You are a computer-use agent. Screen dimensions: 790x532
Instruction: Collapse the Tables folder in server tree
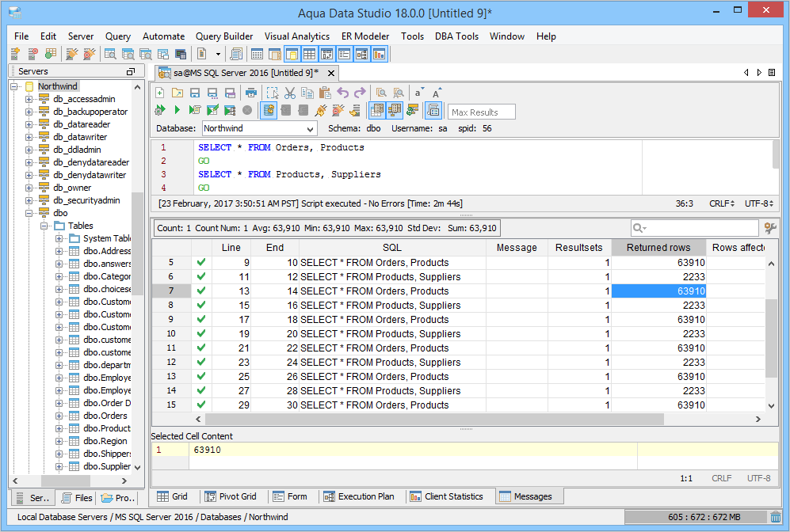pyautogui.click(x=43, y=226)
